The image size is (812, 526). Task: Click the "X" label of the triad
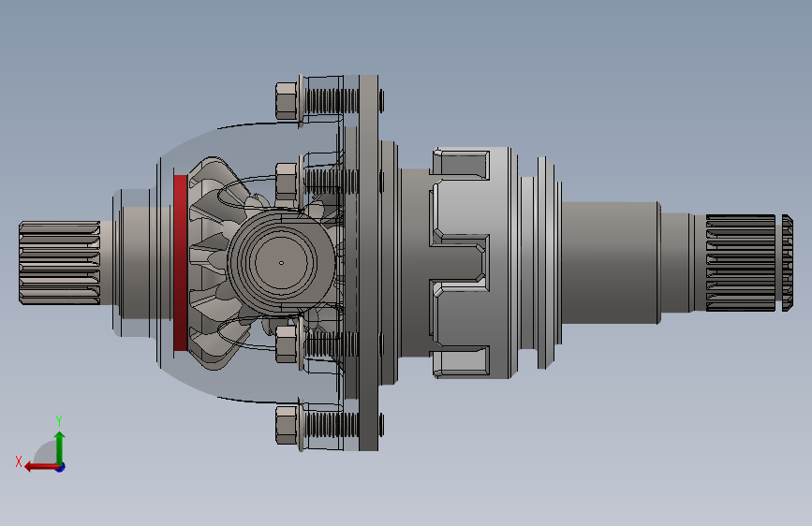tap(19, 461)
